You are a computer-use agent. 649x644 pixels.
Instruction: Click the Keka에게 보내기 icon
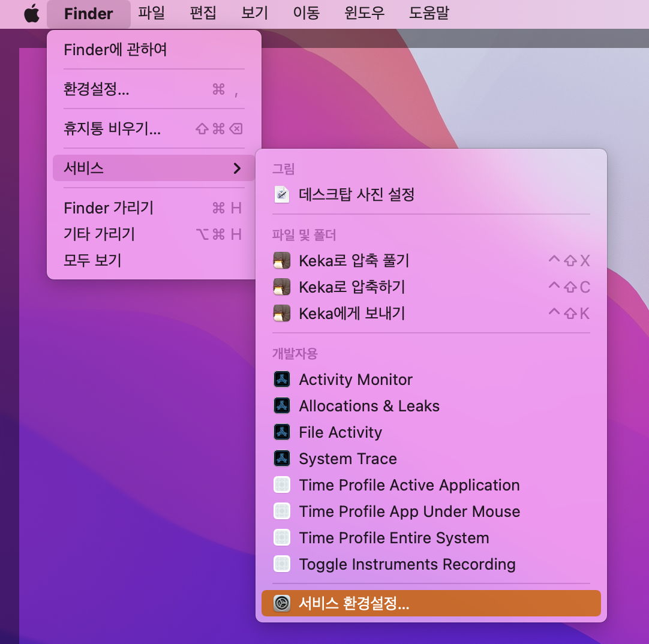click(282, 314)
